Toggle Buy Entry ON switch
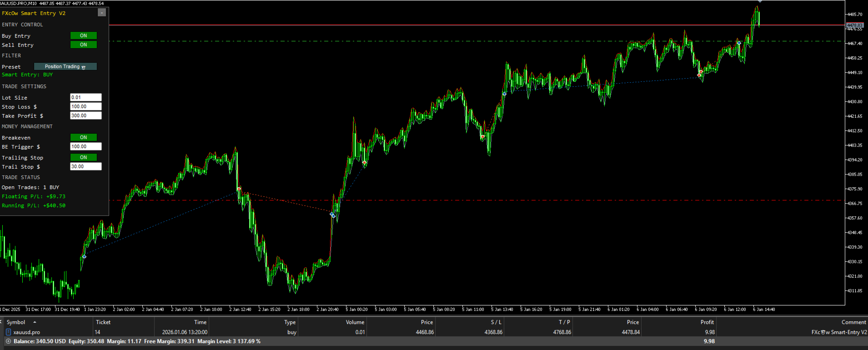868x350 pixels. (84, 35)
